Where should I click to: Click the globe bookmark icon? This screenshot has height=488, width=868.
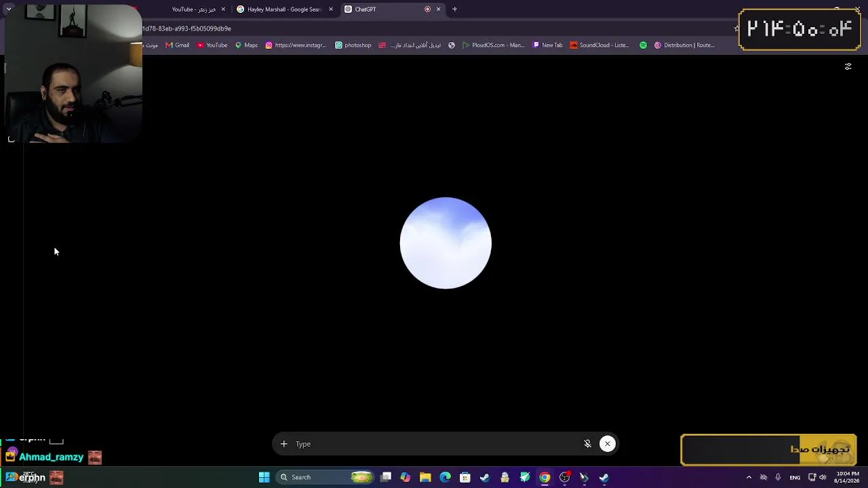click(452, 45)
